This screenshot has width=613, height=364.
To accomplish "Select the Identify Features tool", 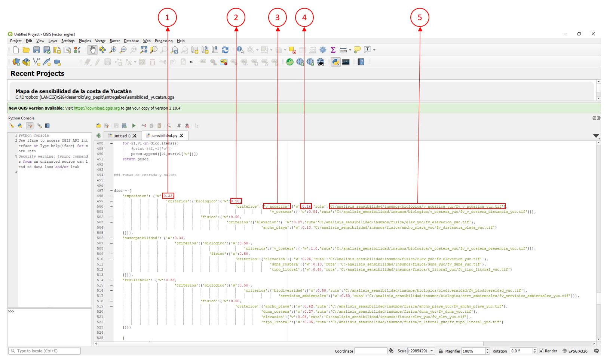I will [x=240, y=50].
